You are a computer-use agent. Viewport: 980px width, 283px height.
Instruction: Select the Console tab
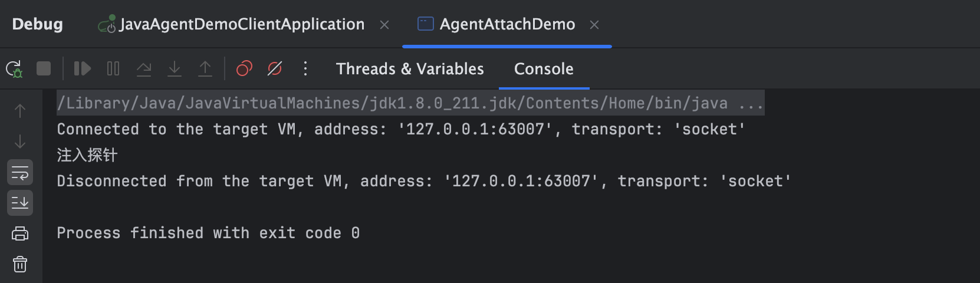point(544,69)
